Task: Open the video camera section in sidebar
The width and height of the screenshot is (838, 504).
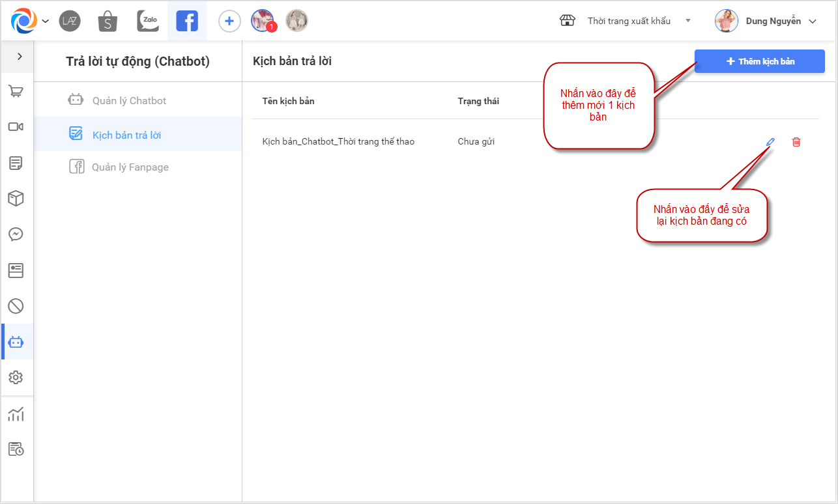Action: [x=16, y=126]
